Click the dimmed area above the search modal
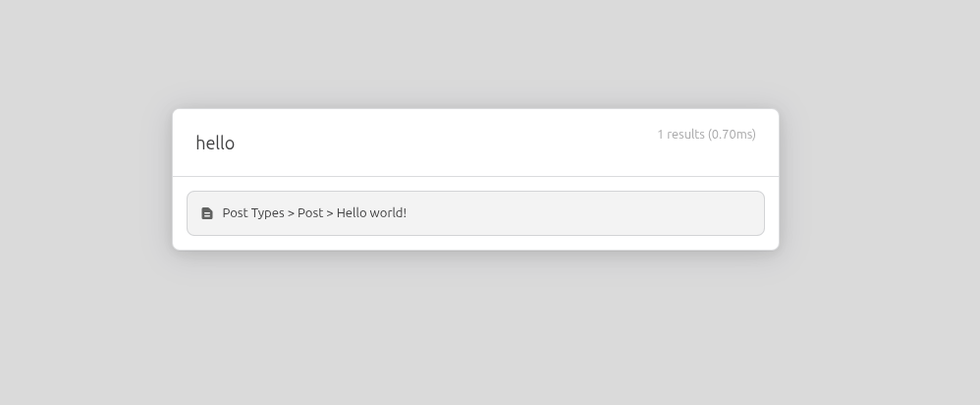The image size is (980, 405). pos(475,54)
